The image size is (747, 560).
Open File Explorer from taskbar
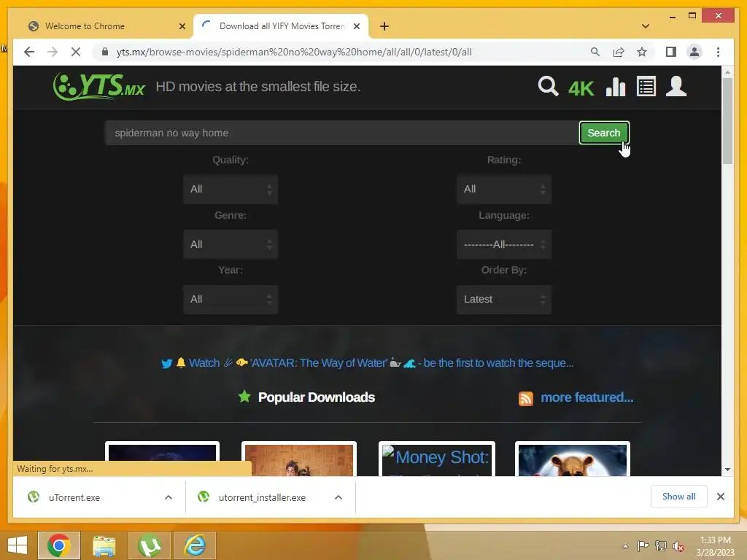104,545
